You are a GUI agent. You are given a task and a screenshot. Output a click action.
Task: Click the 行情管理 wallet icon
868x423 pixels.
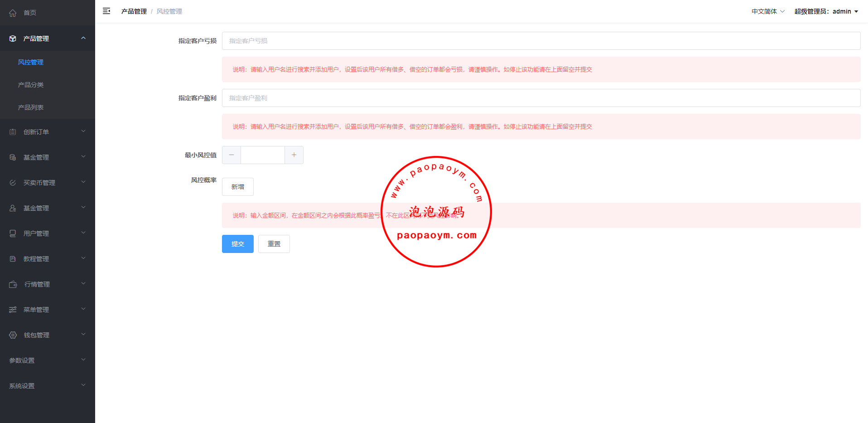tap(13, 284)
